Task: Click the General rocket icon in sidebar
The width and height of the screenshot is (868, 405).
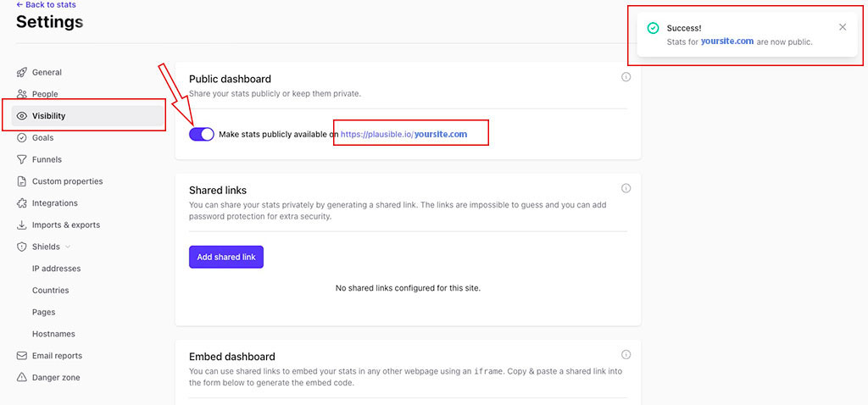Action: click(22, 73)
